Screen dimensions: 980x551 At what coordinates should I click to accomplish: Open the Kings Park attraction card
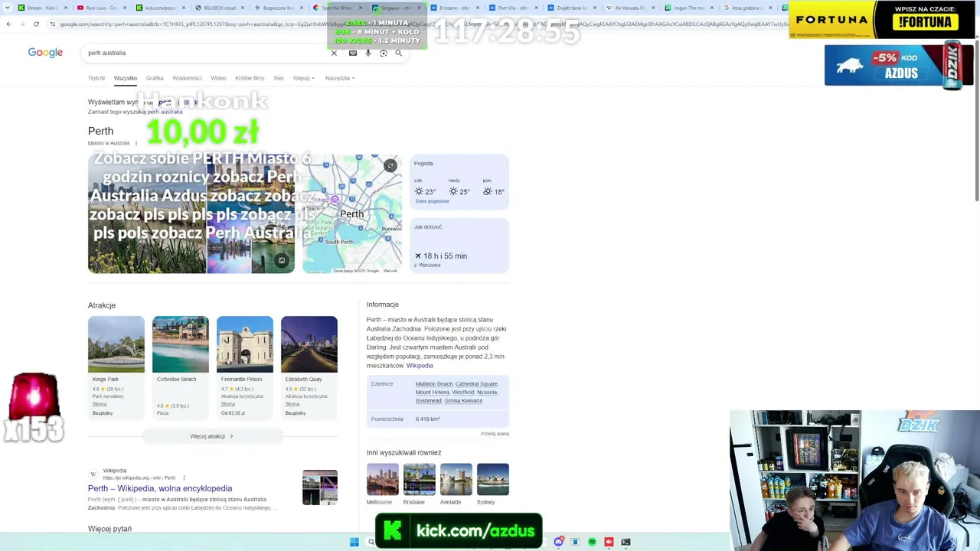click(x=116, y=367)
